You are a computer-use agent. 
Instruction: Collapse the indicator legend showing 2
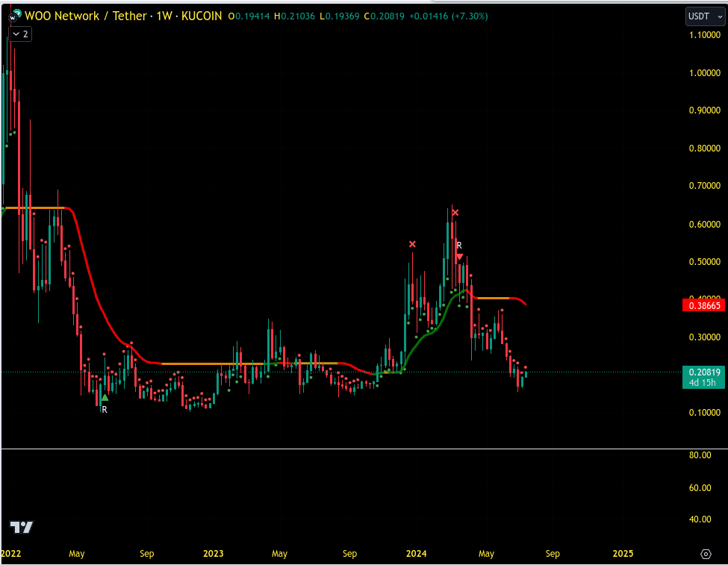(20, 34)
